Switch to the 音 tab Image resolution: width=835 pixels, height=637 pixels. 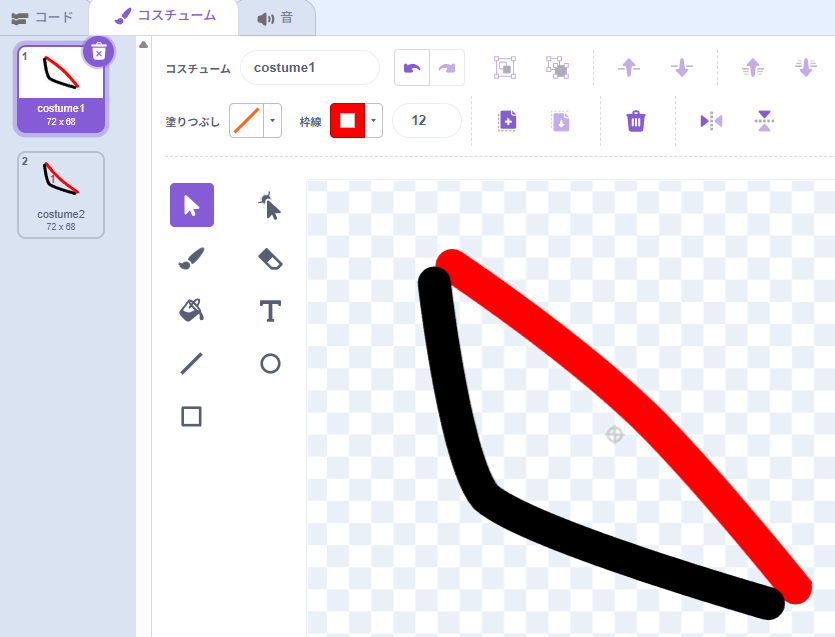(275, 18)
